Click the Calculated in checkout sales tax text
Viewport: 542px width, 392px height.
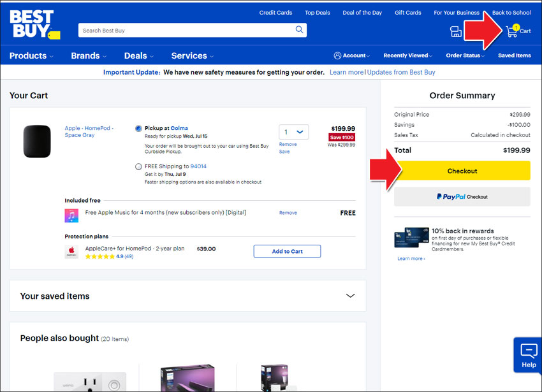point(500,135)
